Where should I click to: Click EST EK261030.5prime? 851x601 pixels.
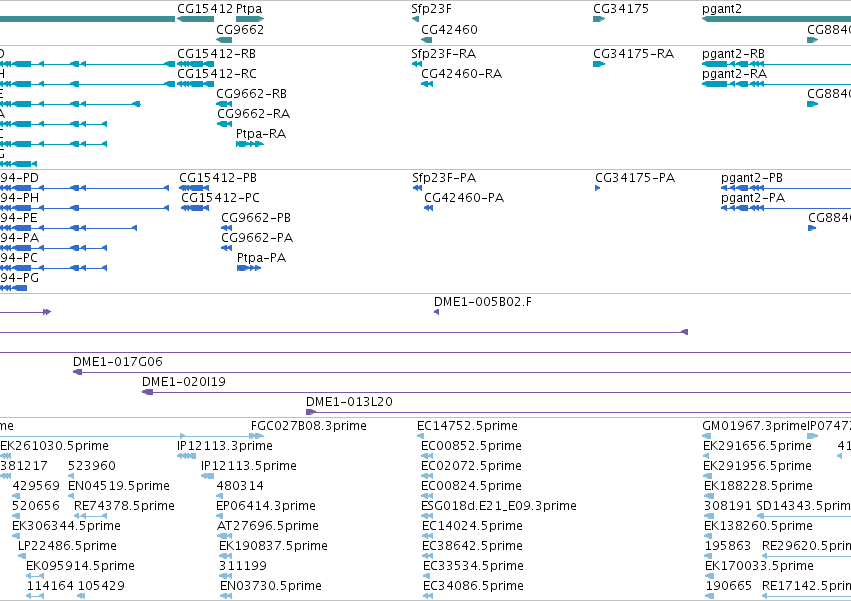pos(54,446)
